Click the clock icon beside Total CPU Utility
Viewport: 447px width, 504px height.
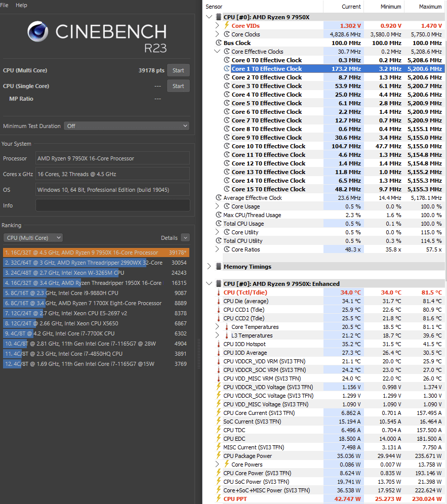point(219,240)
